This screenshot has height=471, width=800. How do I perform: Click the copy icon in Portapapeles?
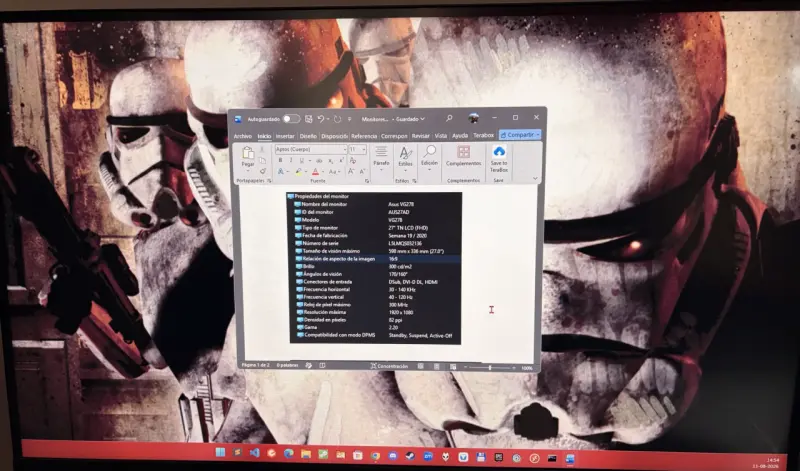262,161
